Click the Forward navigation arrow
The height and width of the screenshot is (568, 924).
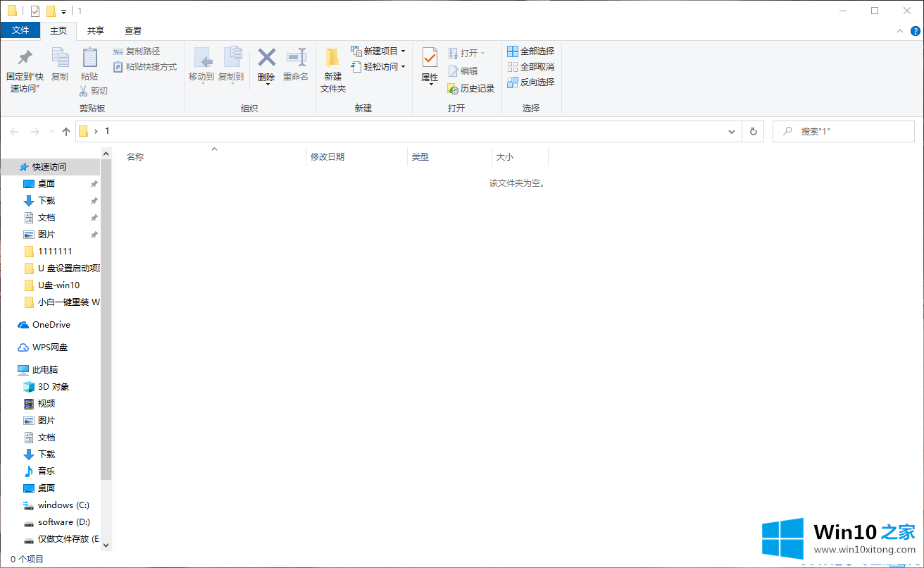(x=35, y=132)
